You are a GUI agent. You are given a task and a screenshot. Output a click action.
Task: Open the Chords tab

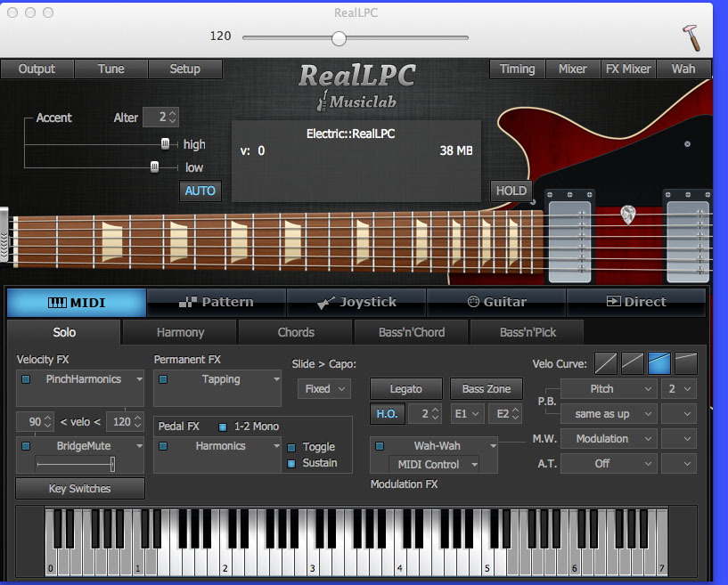click(x=296, y=333)
